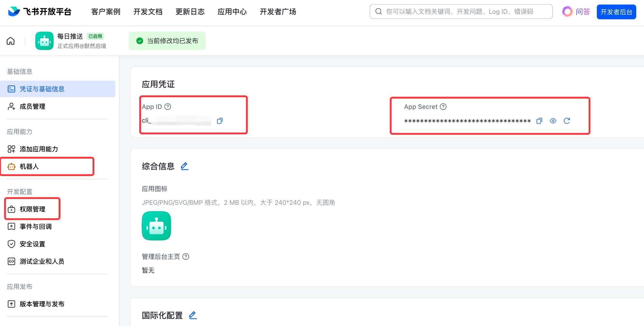The image size is (644, 326).
Task: Click the 应用凭证 section heading
Action: pos(158,84)
